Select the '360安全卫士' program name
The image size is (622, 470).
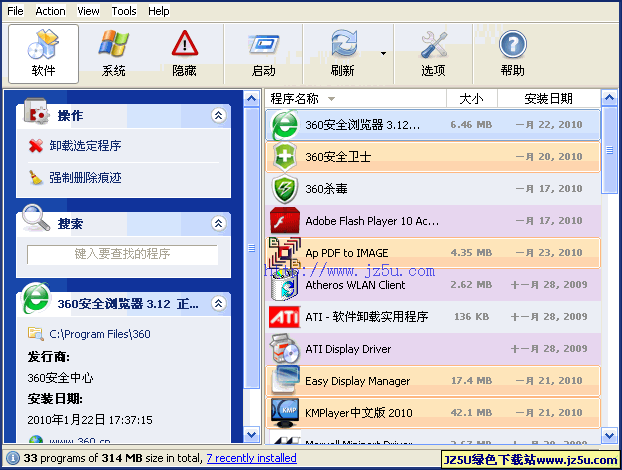pyautogui.click(x=338, y=157)
